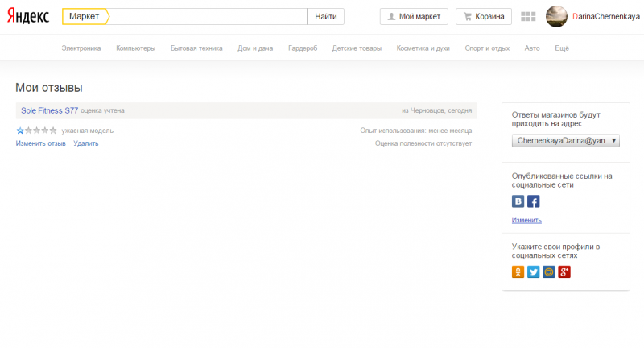Viewport: 644px width, 348px height.
Task: Expand the Ещё categories menu
Action: pyautogui.click(x=562, y=48)
